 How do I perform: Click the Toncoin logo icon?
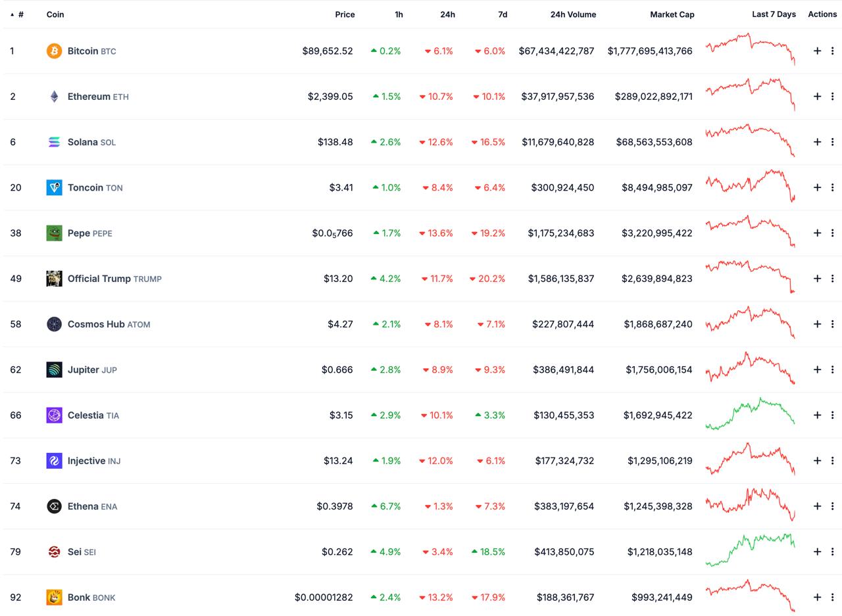pyautogui.click(x=54, y=187)
